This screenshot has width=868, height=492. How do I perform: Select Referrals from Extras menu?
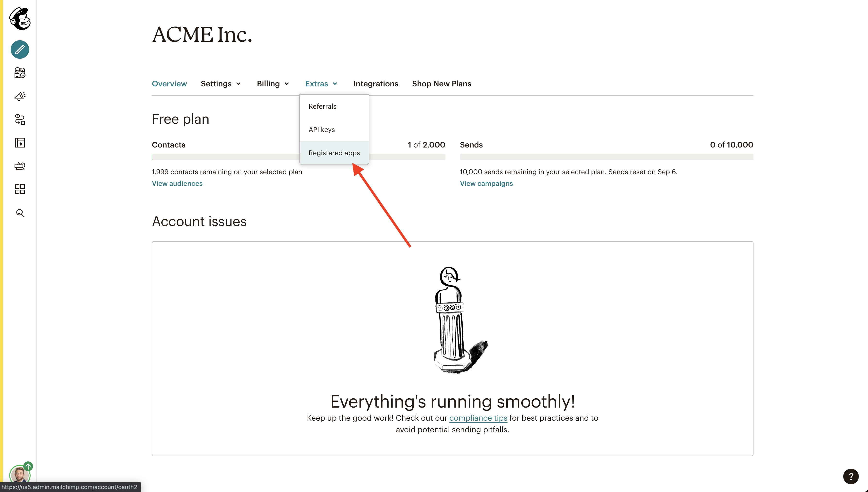point(334,107)
